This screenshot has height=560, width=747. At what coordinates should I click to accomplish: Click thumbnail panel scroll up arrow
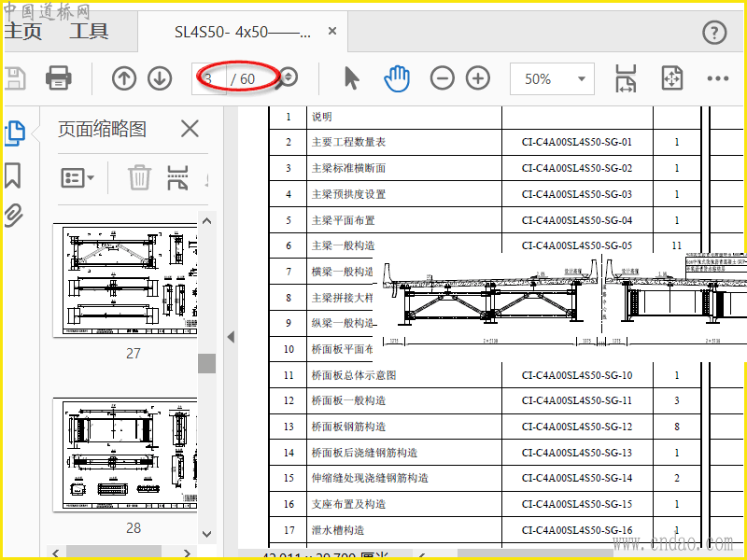point(206,220)
